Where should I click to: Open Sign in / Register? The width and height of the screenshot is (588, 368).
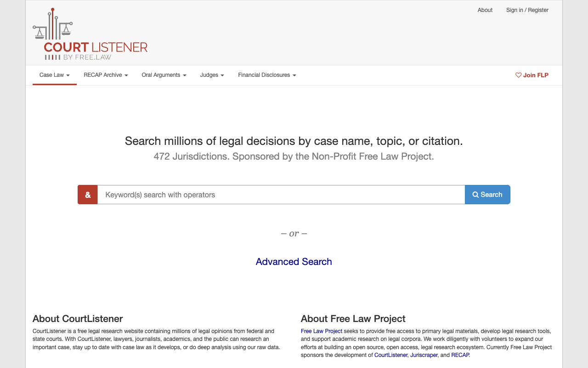pyautogui.click(x=527, y=10)
